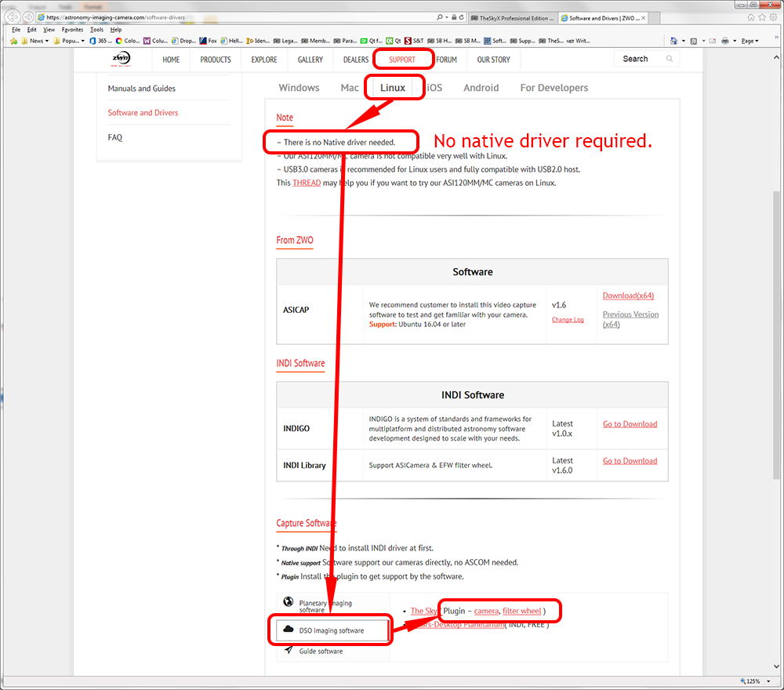
Task: Click the RSS feeds icon in command bar
Action: [694, 41]
